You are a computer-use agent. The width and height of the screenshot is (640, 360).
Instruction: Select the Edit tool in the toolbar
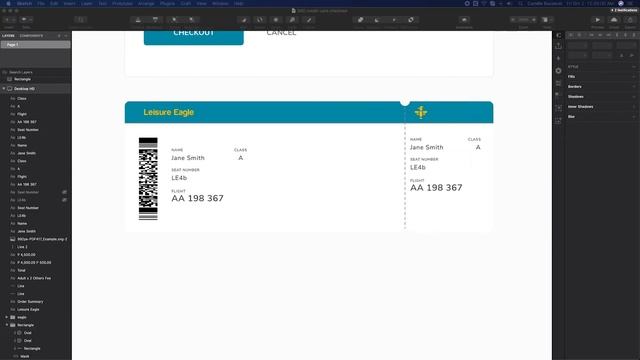(x=244, y=20)
